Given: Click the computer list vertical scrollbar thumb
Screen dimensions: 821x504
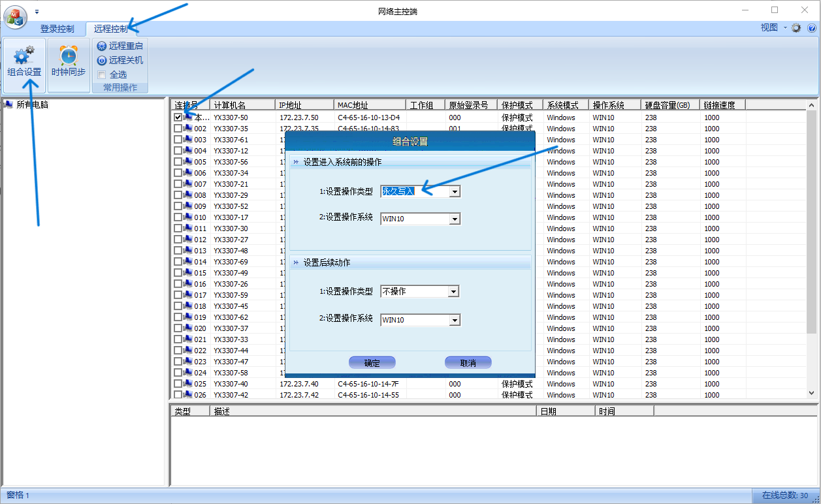Looking at the screenshot, I should 813,222.
